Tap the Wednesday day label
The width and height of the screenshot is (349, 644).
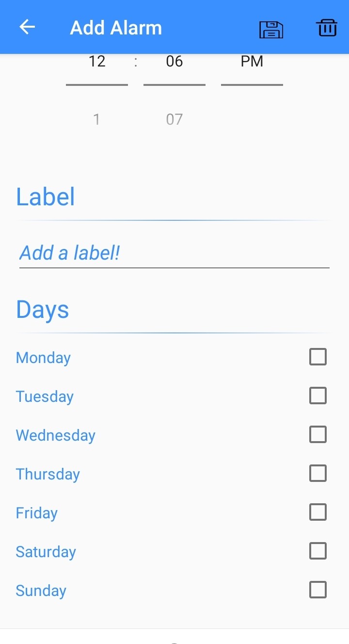[56, 435]
